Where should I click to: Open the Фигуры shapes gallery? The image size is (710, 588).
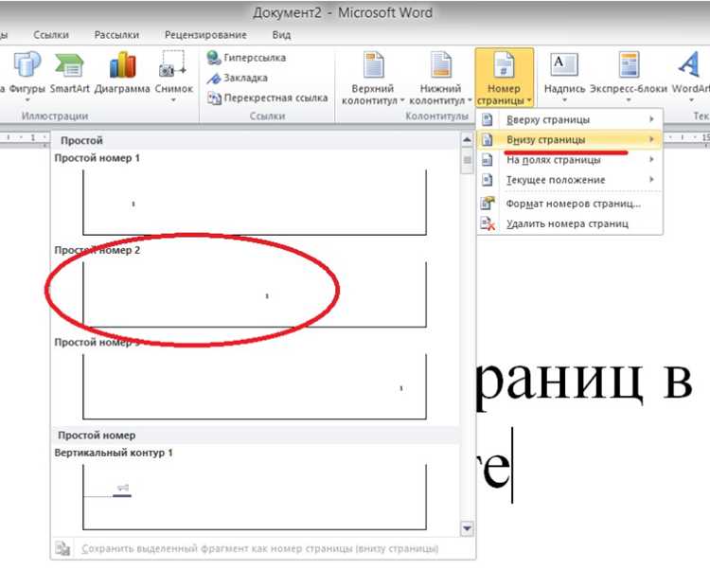coord(27,76)
